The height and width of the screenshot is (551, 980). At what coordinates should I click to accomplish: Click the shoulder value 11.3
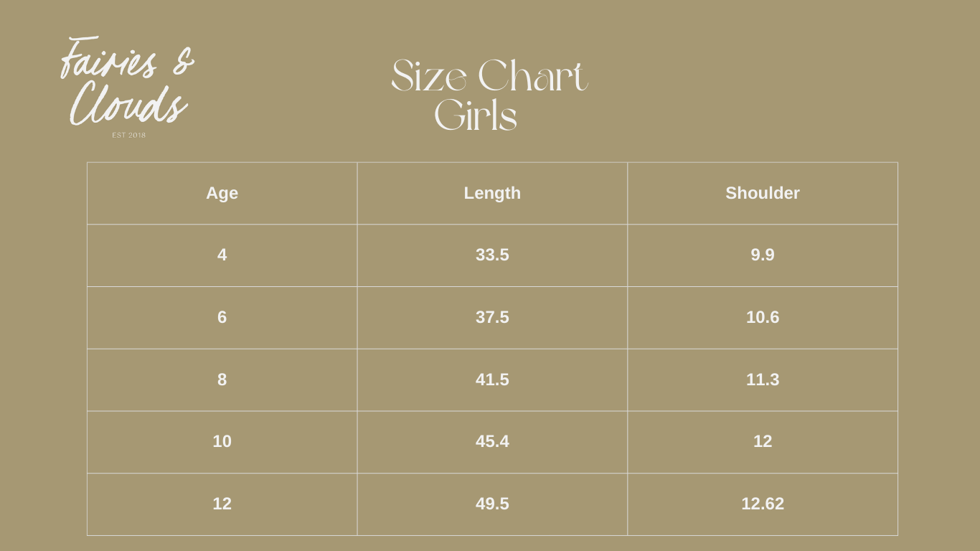762,380
